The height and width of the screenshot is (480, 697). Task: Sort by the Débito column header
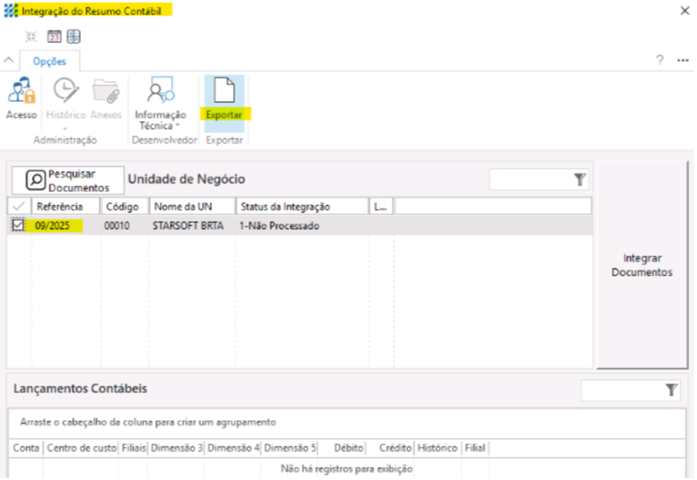click(x=348, y=449)
